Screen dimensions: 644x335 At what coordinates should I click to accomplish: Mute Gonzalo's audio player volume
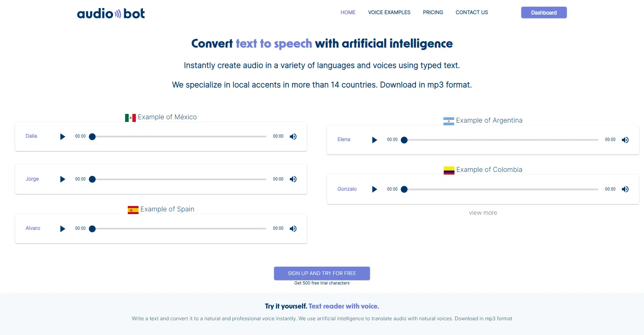point(625,189)
